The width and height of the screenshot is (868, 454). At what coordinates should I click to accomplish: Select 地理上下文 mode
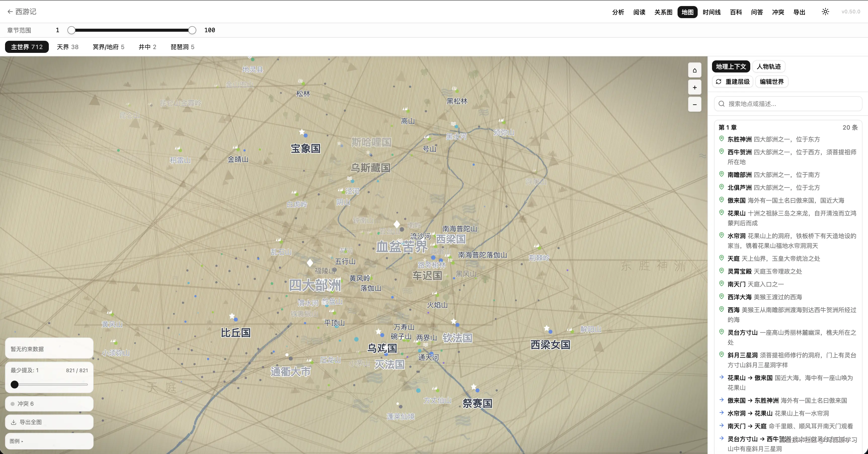731,66
